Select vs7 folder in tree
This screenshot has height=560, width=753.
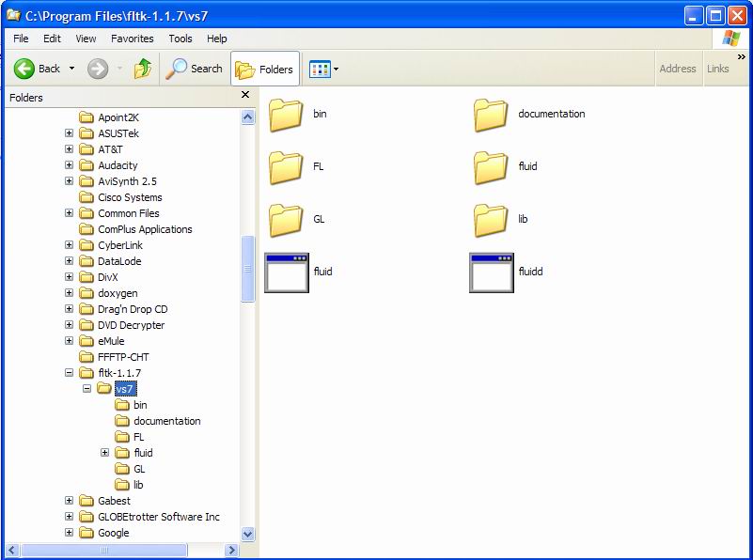coord(126,389)
